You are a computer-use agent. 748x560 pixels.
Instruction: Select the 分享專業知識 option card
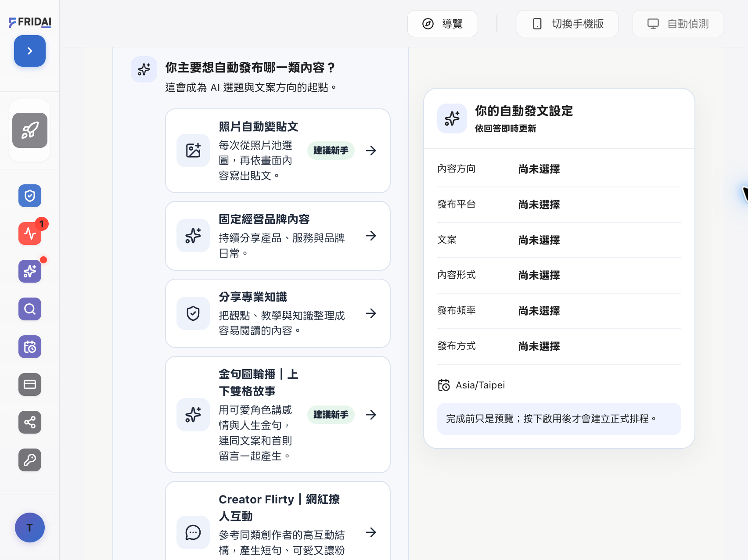point(278,313)
